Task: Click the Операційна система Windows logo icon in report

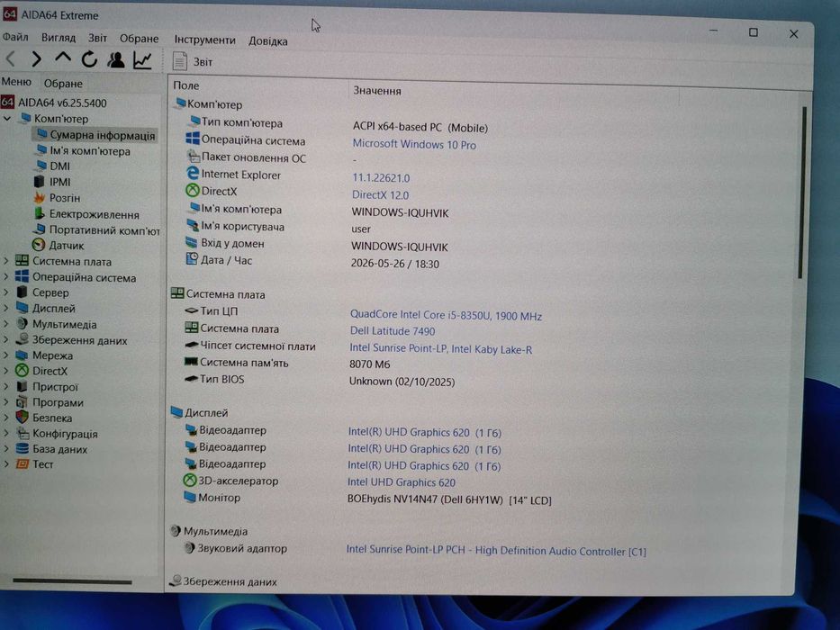Action: point(193,139)
